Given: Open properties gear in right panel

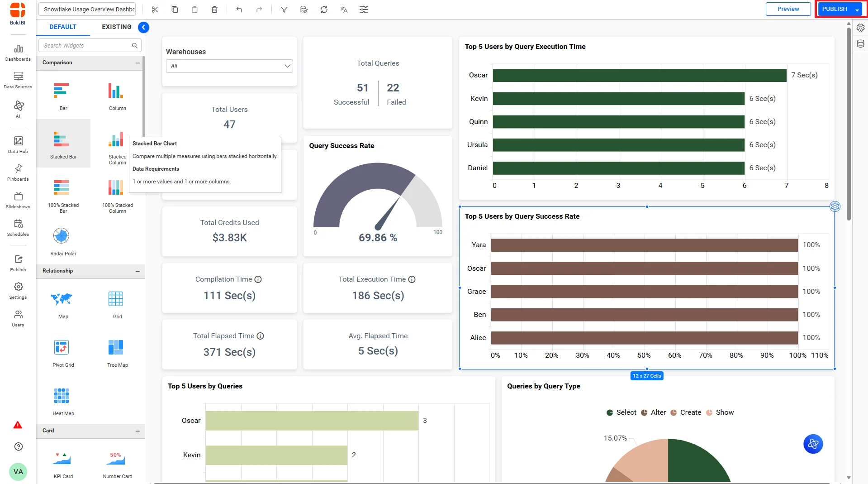Looking at the screenshot, I should pos(860,28).
